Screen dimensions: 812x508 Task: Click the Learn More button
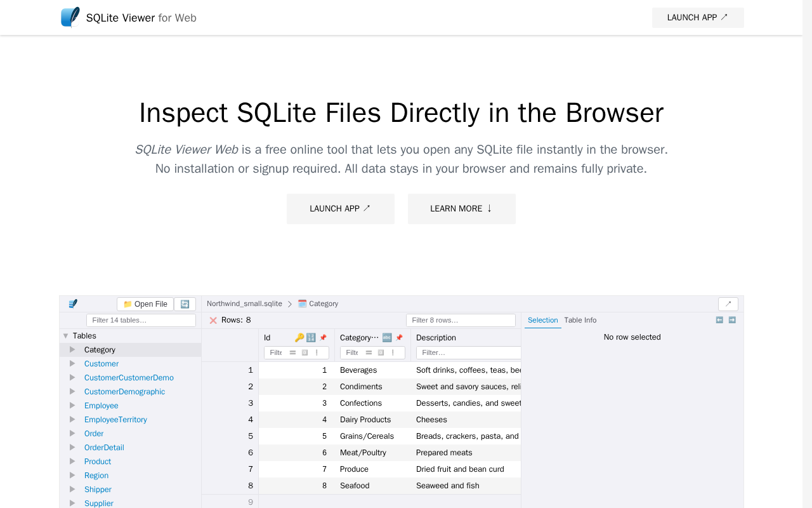pyautogui.click(x=461, y=209)
